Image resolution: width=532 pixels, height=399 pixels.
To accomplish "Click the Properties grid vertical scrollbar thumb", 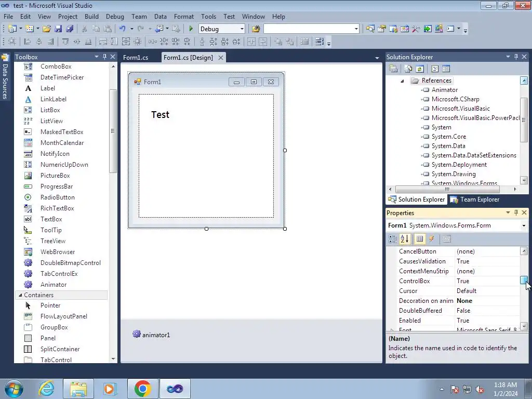I will point(524,280).
